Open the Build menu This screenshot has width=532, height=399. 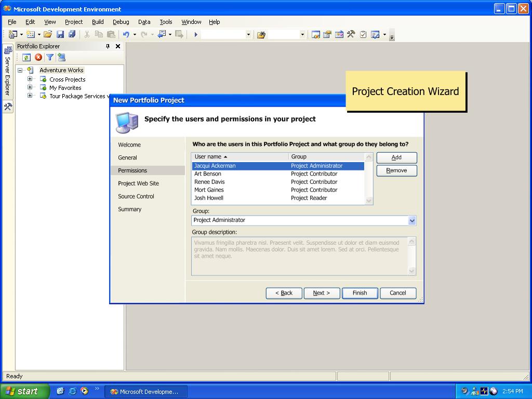point(98,22)
